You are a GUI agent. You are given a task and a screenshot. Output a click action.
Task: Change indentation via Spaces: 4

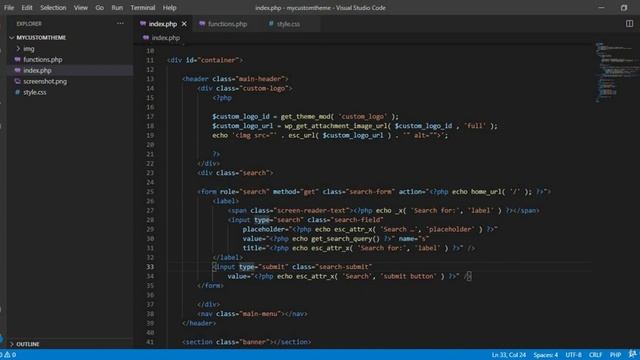[545, 355]
